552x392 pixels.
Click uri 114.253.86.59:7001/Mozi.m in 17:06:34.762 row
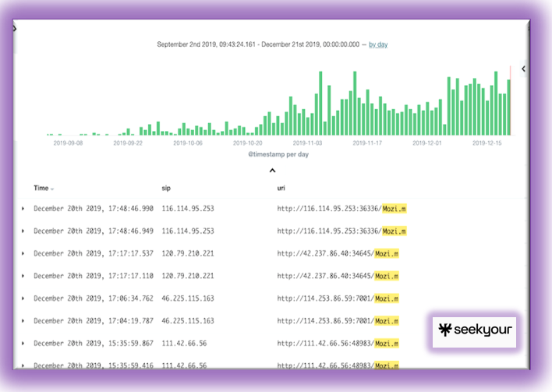[x=338, y=298]
